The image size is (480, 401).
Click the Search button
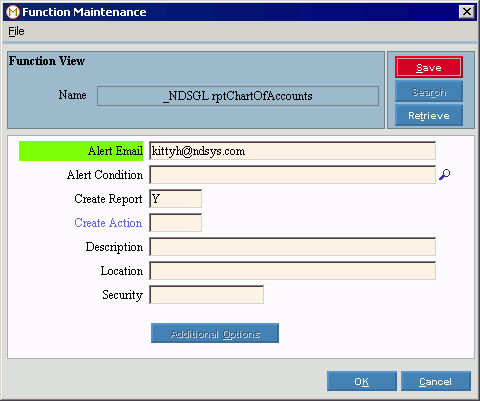point(429,92)
